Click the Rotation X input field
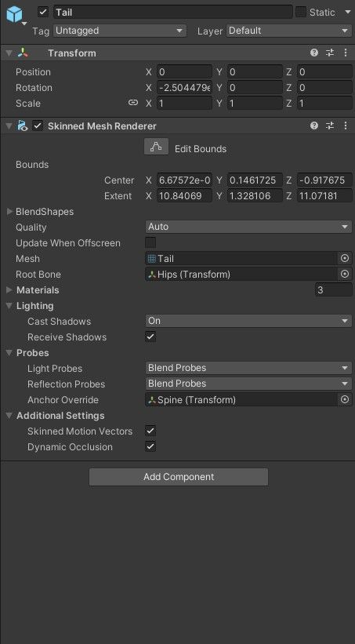Viewport: 355px width, 644px height. pyautogui.click(x=185, y=88)
